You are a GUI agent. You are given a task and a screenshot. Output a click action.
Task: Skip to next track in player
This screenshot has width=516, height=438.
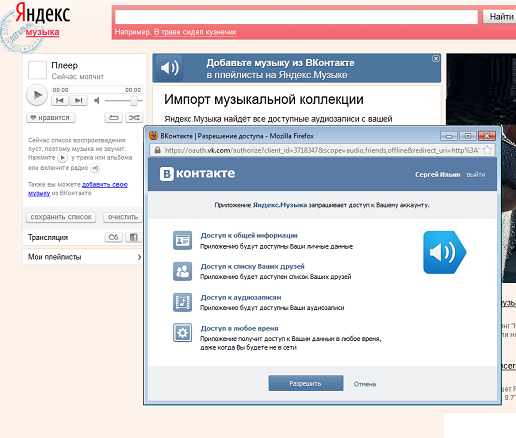(78, 100)
